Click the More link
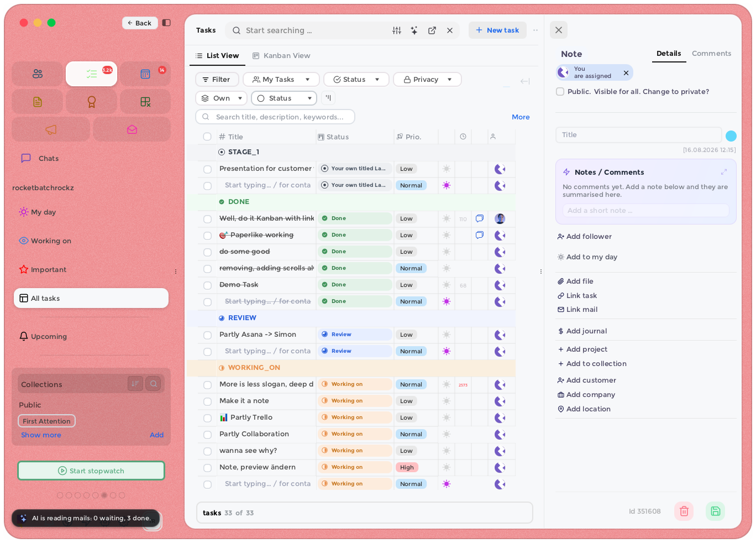Image resolution: width=756 pixels, height=543 pixels. pos(521,117)
